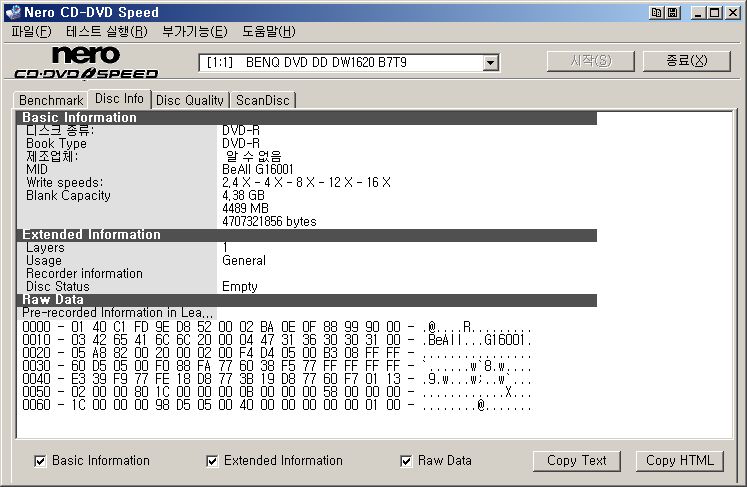Viewport: 747px width, 487px height.
Task: Click the raw data row 0000
Action: click(276, 327)
